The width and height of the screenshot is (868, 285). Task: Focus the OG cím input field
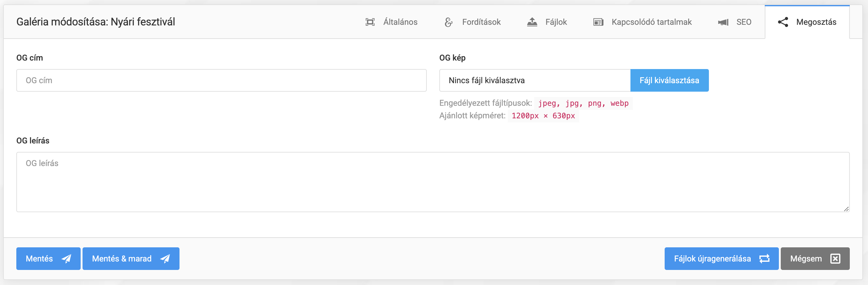coord(221,81)
